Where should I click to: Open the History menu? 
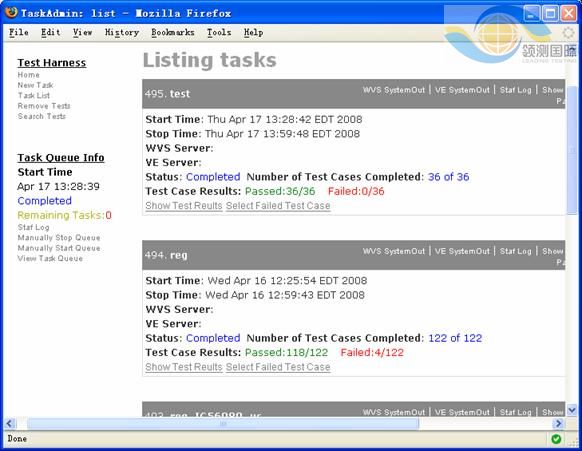click(122, 33)
